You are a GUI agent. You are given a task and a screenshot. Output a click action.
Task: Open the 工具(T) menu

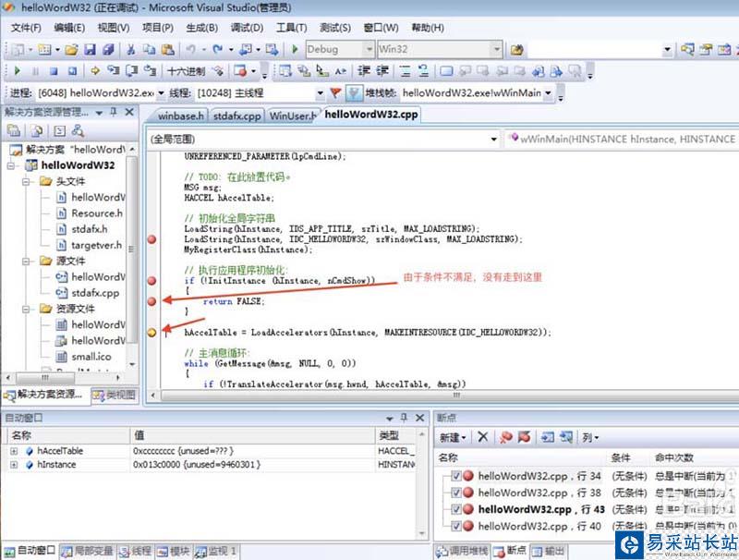pyautogui.click(x=291, y=28)
